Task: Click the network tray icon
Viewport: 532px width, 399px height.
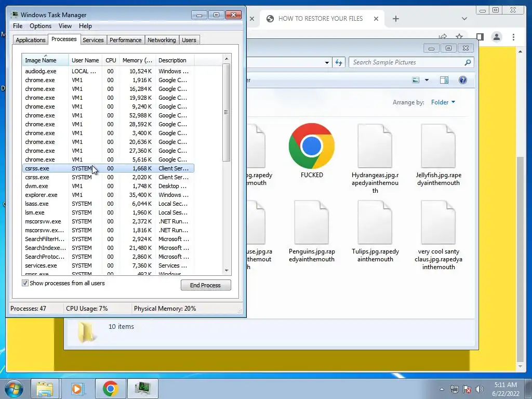Action: (x=454, y=389)
